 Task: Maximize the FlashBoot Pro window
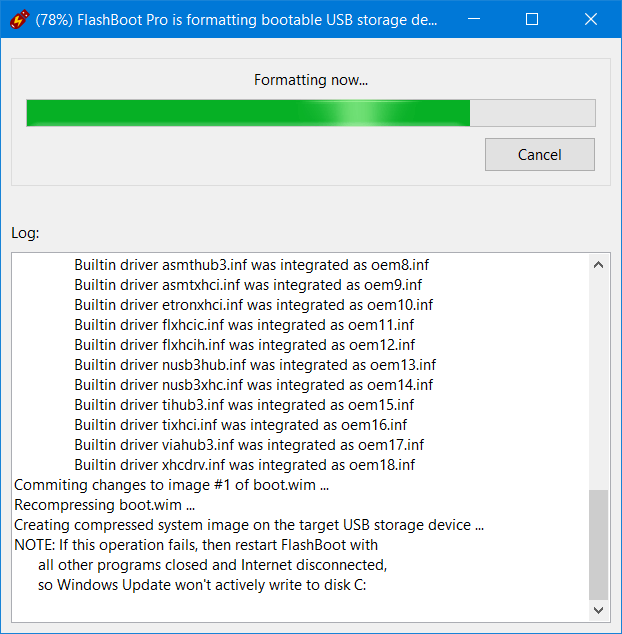coord(532,19)
